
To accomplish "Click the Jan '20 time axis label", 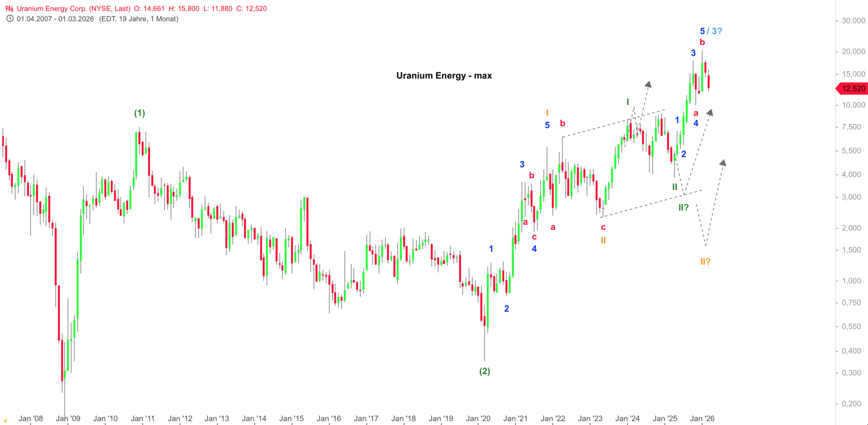I will [x=478, y=419].
